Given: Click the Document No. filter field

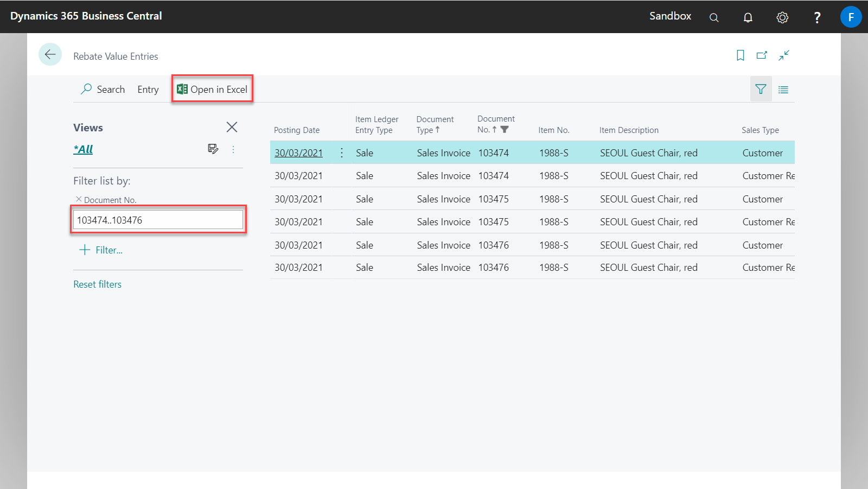Looking at the screenshot, I should point(158,220).
